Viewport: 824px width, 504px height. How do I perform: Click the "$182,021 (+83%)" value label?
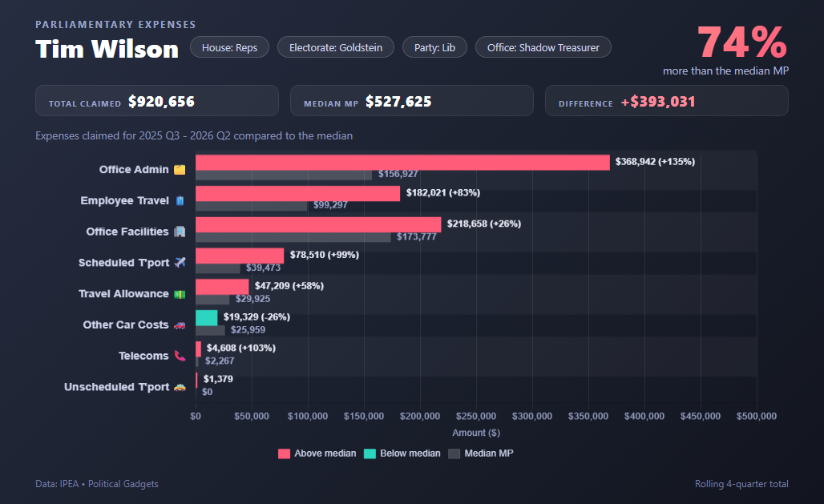443,193
